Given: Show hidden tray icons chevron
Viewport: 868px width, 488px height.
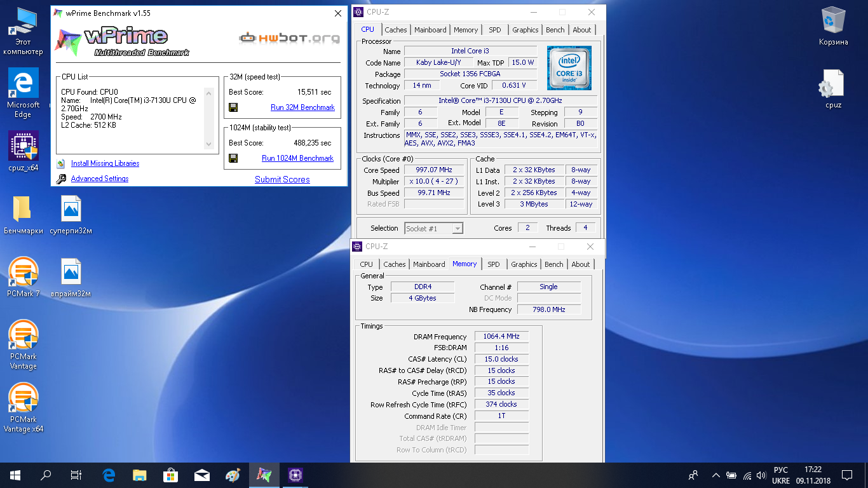Looking at the screenshot, I should pos(716,475).
